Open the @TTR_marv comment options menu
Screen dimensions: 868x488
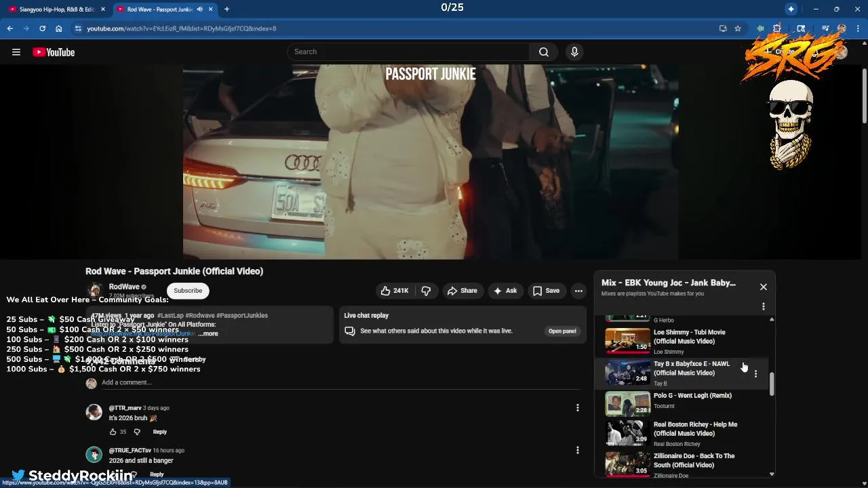point(578,408)
